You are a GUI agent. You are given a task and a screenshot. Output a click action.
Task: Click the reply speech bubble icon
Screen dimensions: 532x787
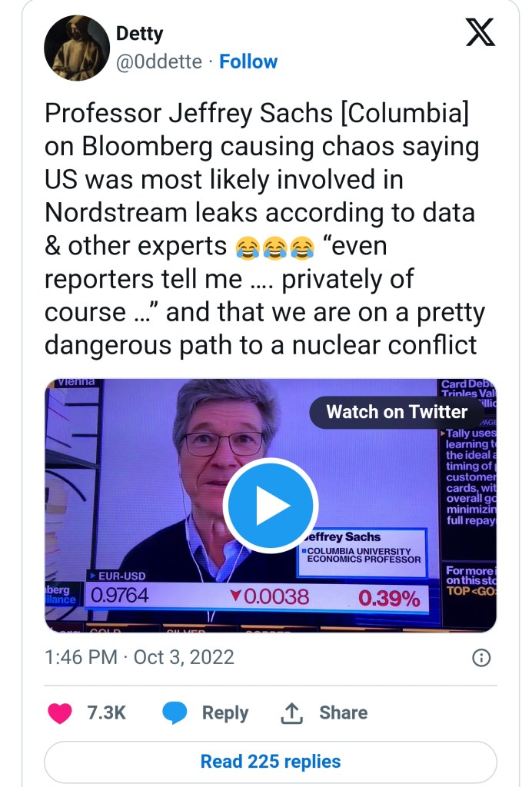tap(175, 713)
